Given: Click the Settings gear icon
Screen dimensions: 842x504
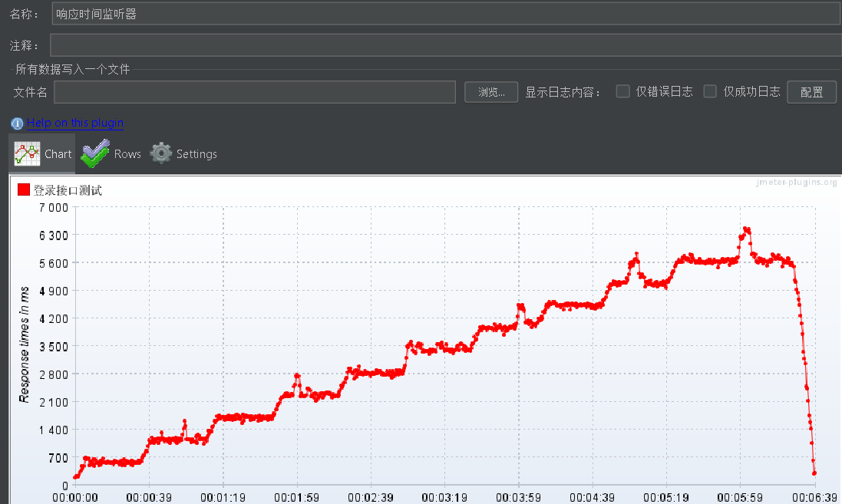Looking at the screenshot, I should [x=160, y=153].
